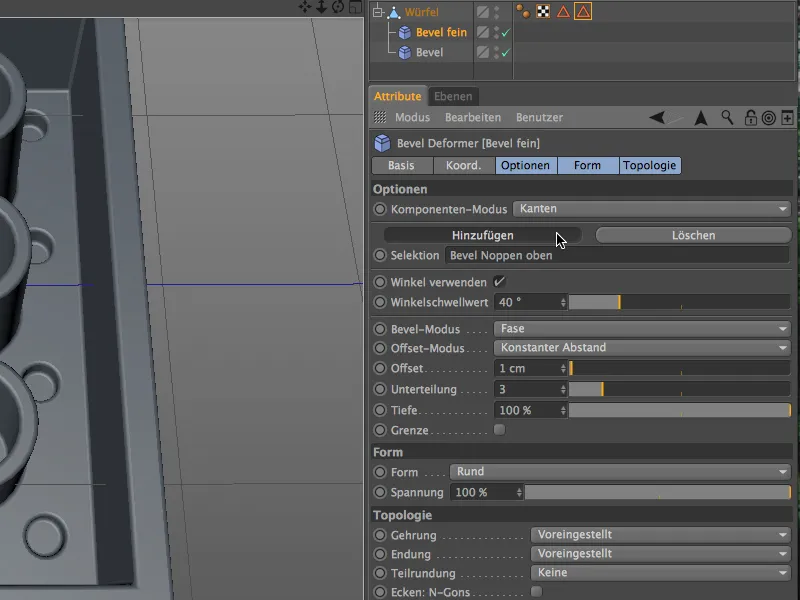Open the Bevel-Modus dropdown
Image resolution: width=800 pixels, height=600 pixels.
click(x=642, y=329)
